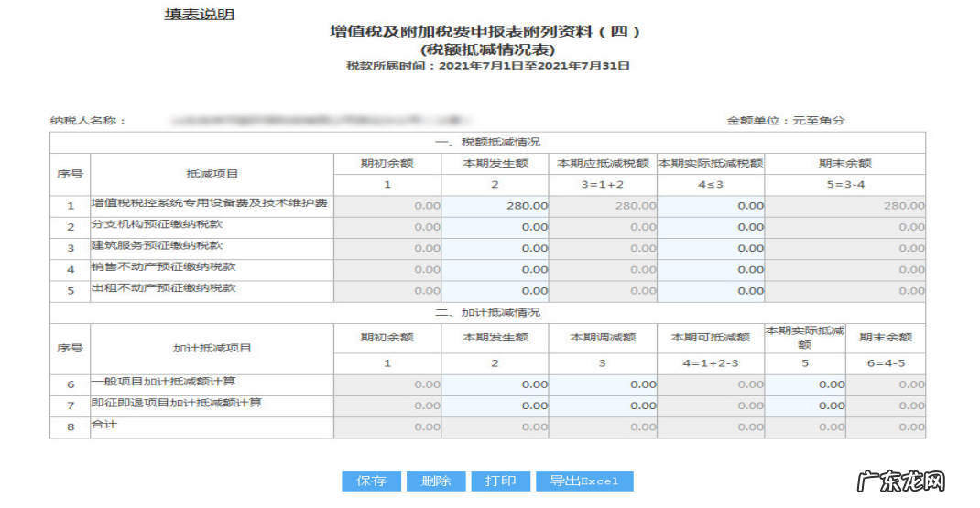Click the form title 增值税及附加税费申报表附列资料（四）
Viewport: 980px width, 508px height.
click(x=485, y=31)
